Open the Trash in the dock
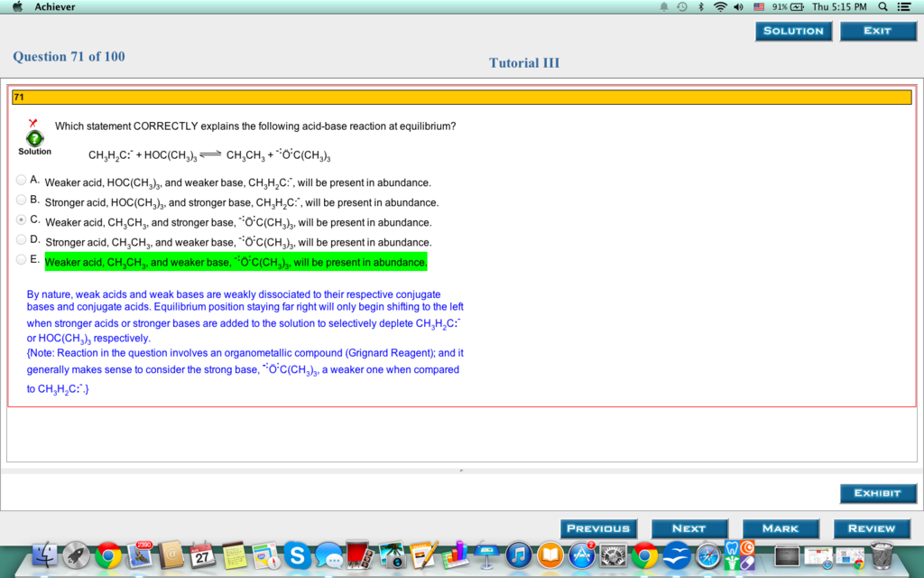 pos(882,555)
